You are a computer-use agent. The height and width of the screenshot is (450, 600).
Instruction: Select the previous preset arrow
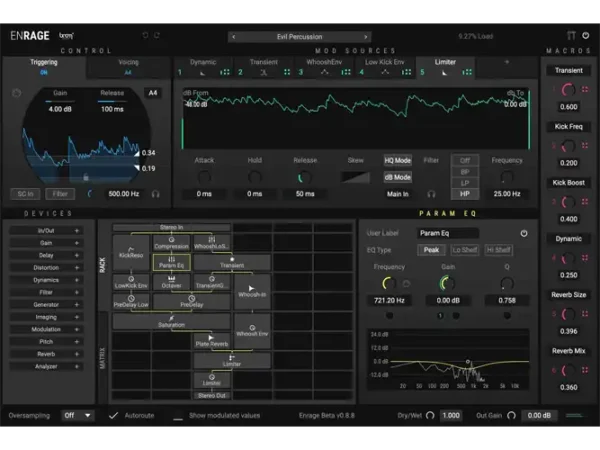(233, 37)
